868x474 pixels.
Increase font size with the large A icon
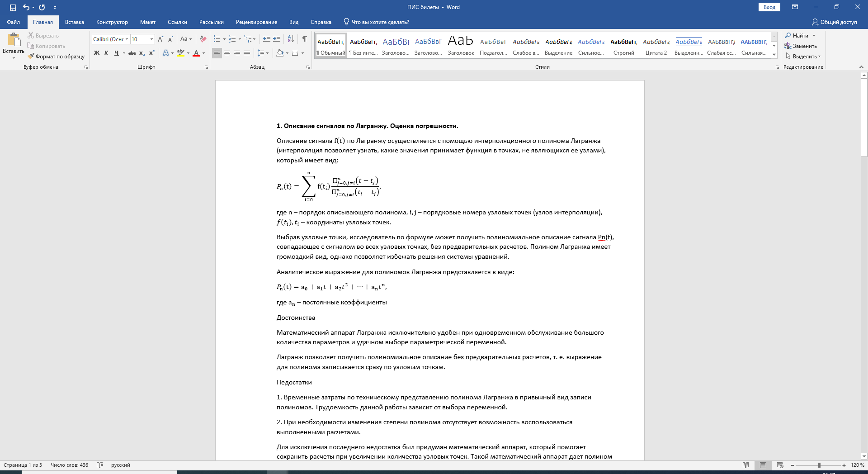coord(160,39)
